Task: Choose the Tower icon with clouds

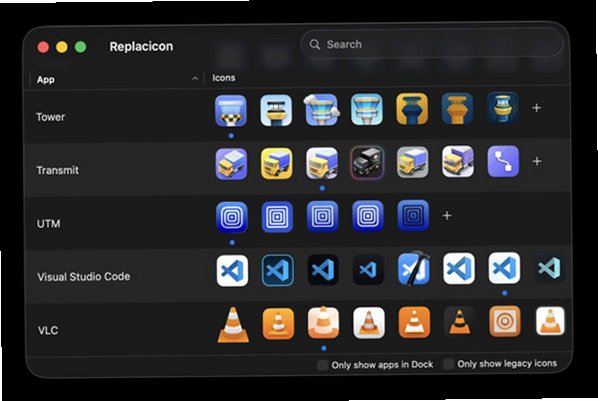Action: [x=322, y=110]
